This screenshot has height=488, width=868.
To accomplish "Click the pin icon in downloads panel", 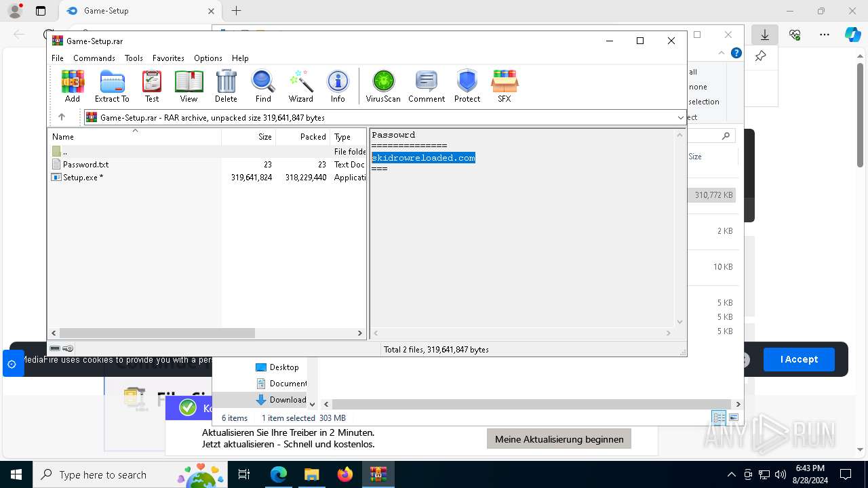I will 760,56.
